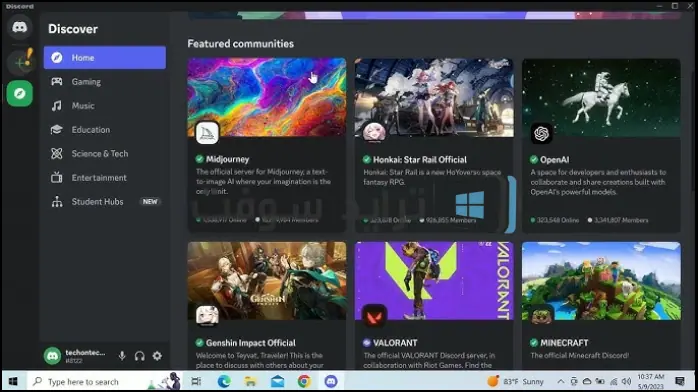Open the Midjourney community banner image
The image size is (698, 392).
coord(267,97)
